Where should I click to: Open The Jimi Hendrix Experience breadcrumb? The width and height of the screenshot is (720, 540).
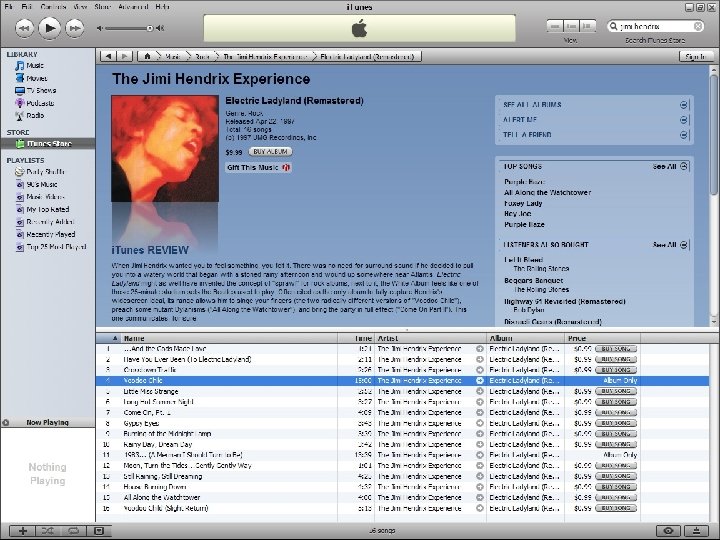tap(265, 56)
